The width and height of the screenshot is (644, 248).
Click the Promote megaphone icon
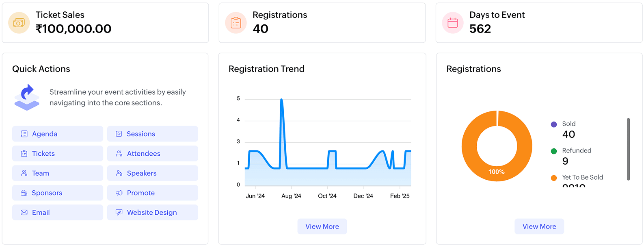click(119, 193)
